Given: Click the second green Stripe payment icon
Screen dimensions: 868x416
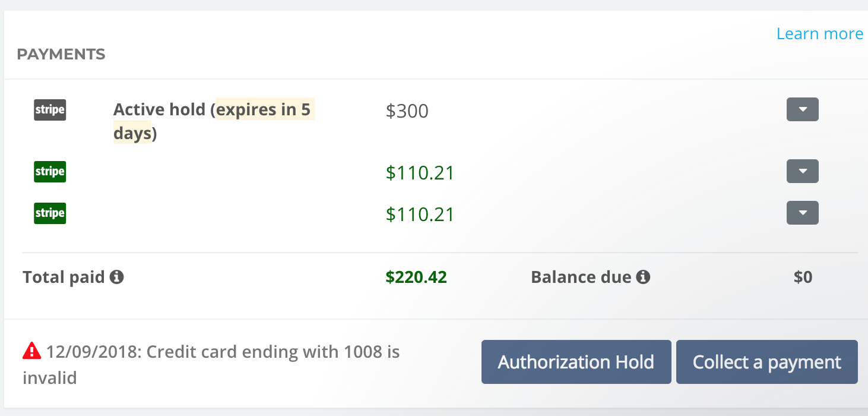Looking at the screenshot, I should pos(50,213).
